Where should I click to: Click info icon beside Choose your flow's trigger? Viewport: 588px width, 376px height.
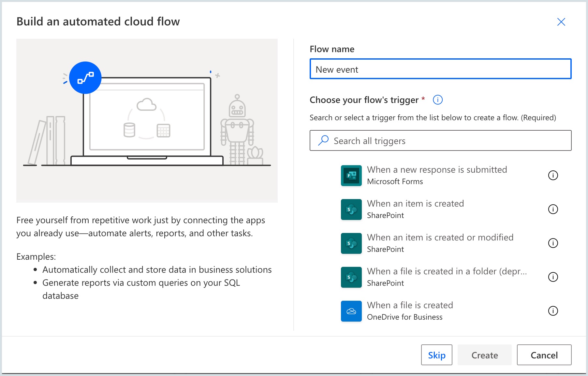tap(437, 100)
